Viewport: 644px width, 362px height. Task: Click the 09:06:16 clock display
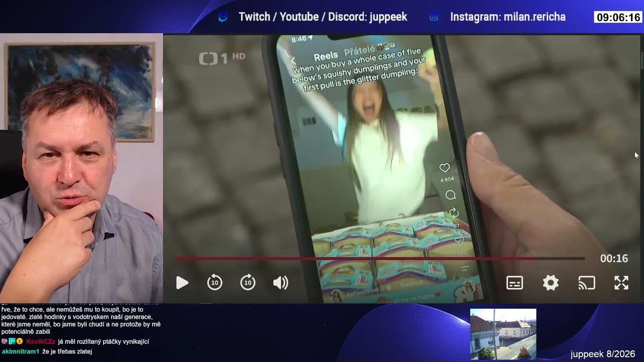(618, 18)
